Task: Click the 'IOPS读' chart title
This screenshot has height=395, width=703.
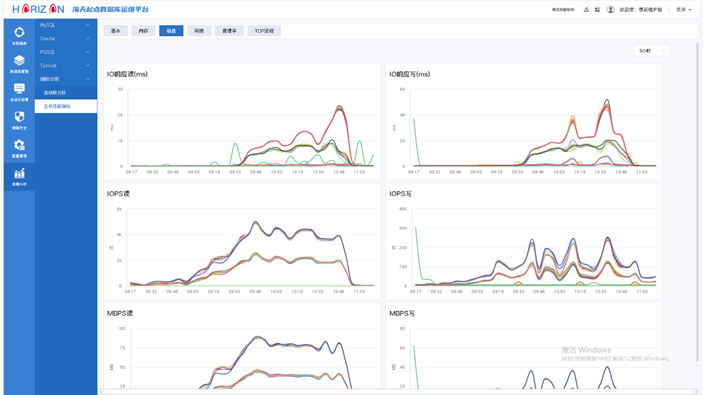Action: click(x=118, y=194)
